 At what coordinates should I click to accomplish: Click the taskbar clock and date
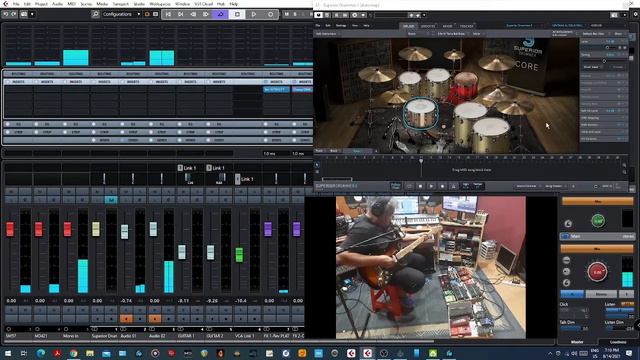pyautogui.click(x=611, y=353)
